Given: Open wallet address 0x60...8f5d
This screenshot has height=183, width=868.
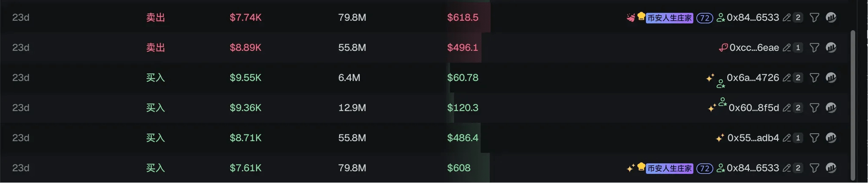Looking at the screenshot, I should [x=754, y=108].
